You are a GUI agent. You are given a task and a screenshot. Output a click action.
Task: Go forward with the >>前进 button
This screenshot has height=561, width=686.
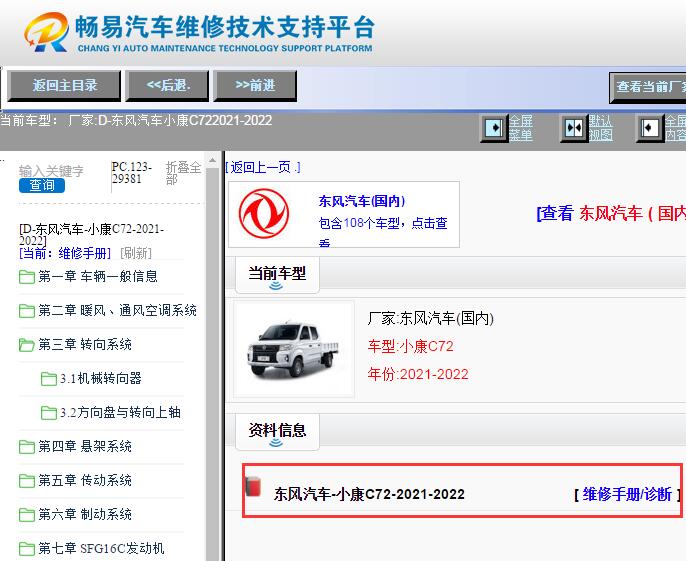pyautogui.click(x=255, y=86)
